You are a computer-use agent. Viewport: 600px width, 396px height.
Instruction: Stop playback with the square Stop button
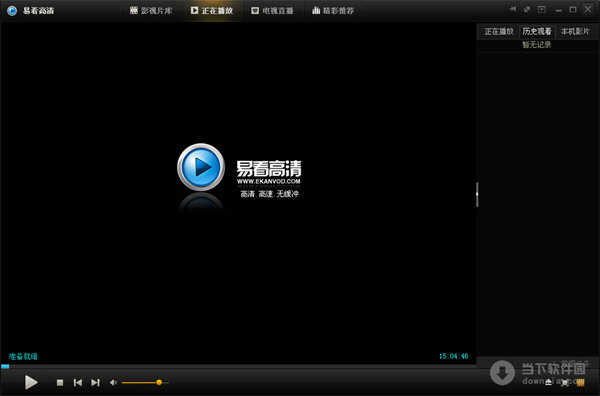(x=60, y=382)
